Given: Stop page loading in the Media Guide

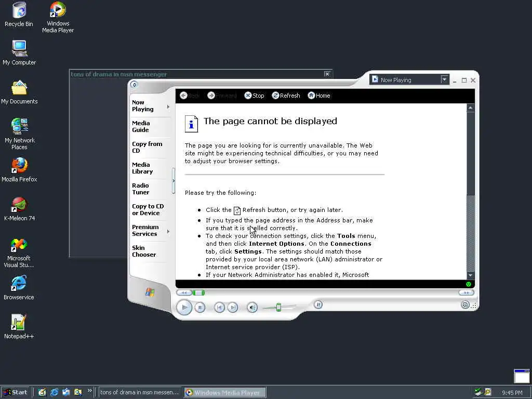Looking at the screenshot, I should (254, 96).
